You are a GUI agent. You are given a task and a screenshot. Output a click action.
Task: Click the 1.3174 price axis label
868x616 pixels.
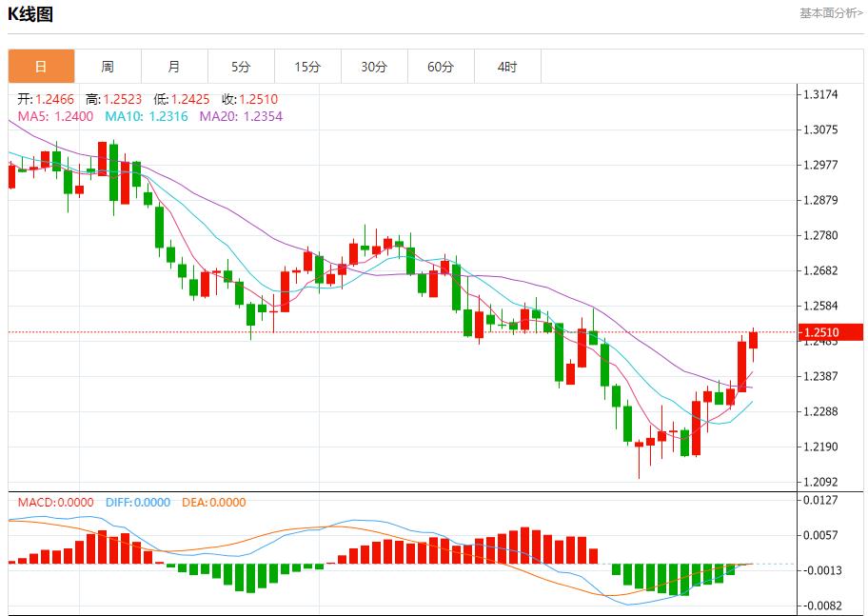[x=820, y=94]
